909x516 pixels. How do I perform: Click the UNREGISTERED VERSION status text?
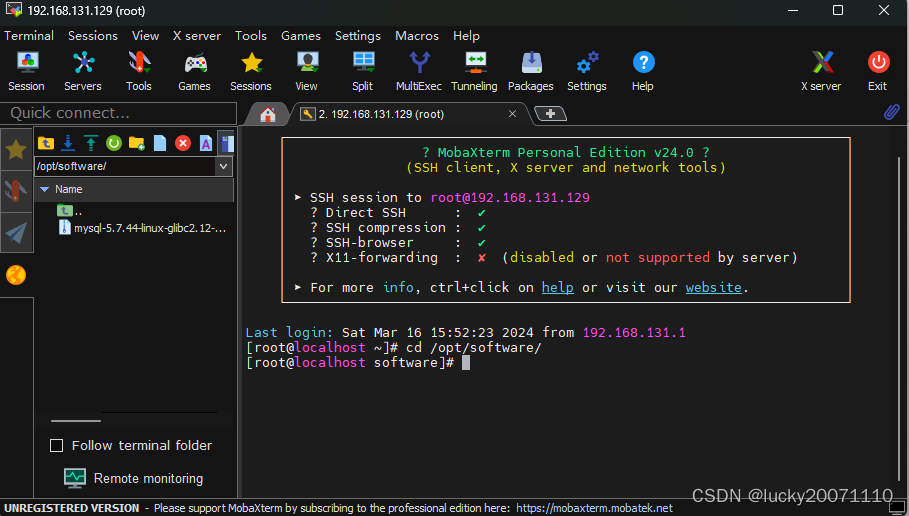pyautogui.click(x=72, y=508)
